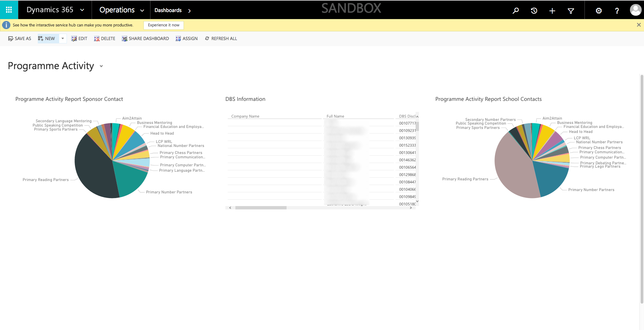Click SHARE DASHBOARD in the command bar
The image size is (644, 330).
coord(145,38)
